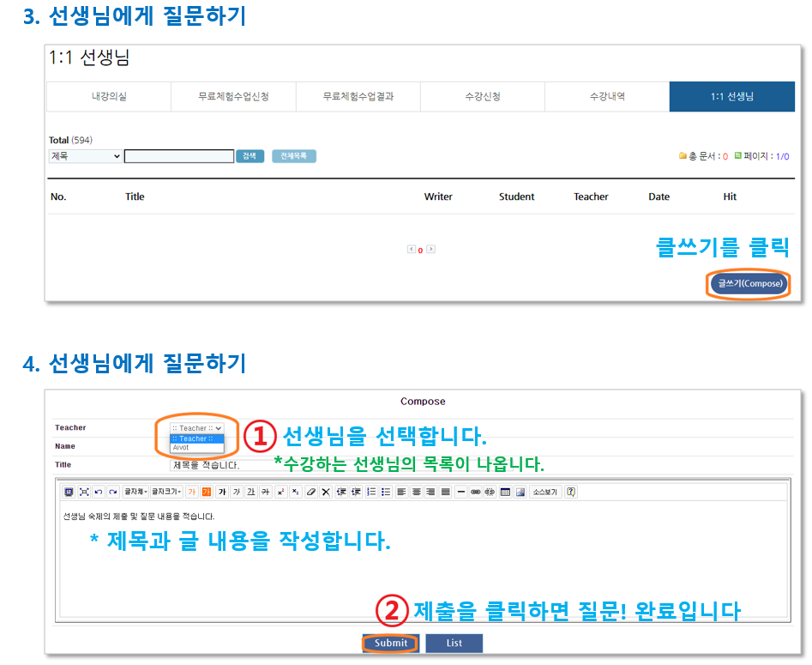Click the superscript icon in the toolbar
This screenshot has height=665, width=812.
tap(280, 492)
